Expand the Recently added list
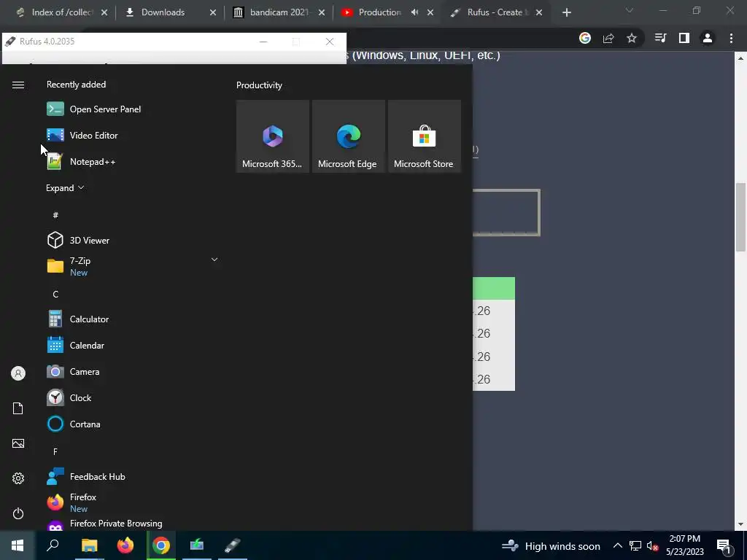The width and height of the screenshot is (747, 560). coord(65,188)
